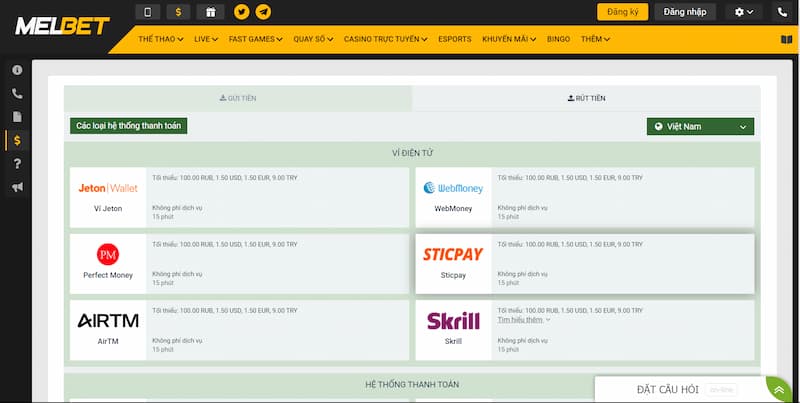
Task: Switch to the Gửi Tiền tab
Action: (238, 98)
